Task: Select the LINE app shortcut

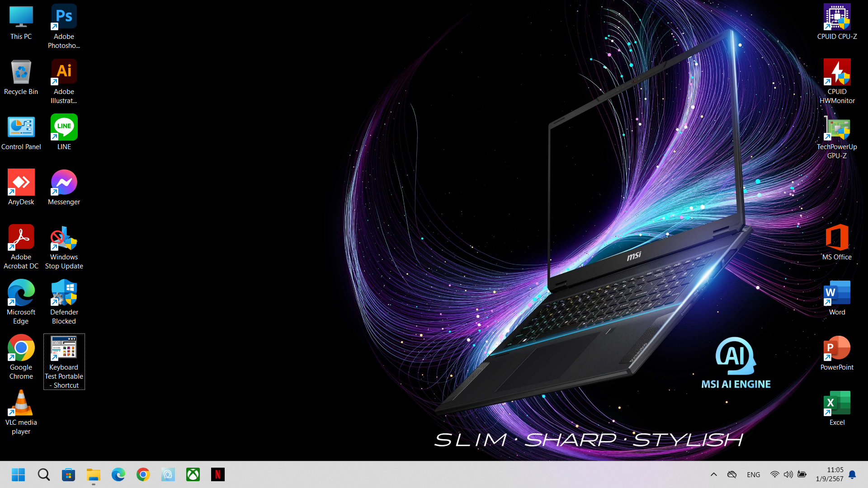Action: [x=64, y=133]
